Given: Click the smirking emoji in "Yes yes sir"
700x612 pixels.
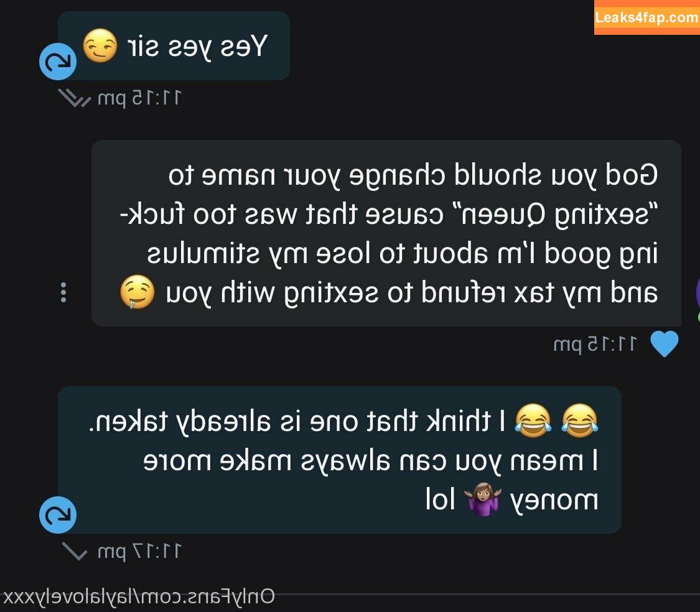Looking at the screenshot, I should point(100,45).
